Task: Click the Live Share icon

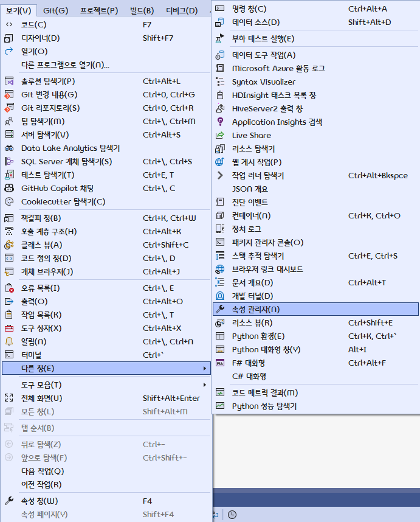Action: coord(220,135)
